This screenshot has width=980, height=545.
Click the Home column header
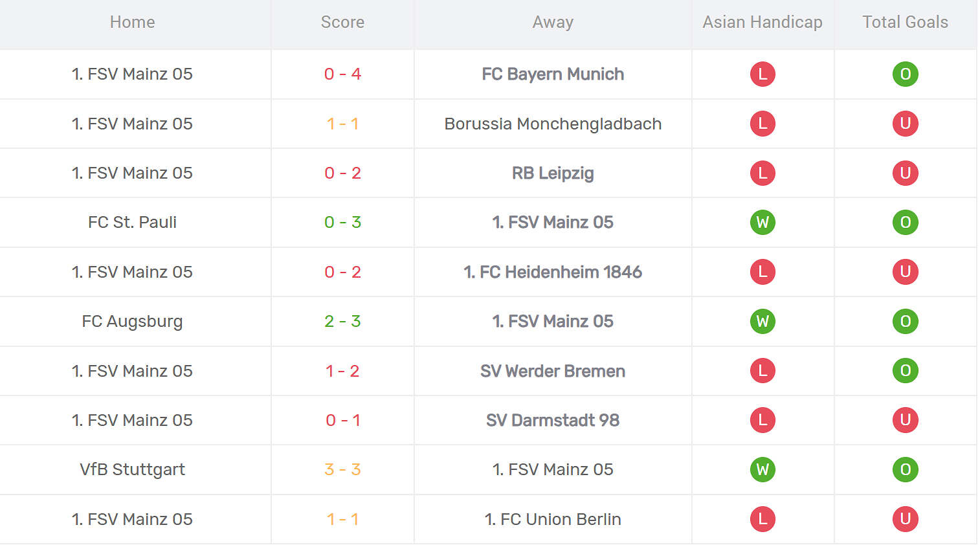[x=132, y=23]
